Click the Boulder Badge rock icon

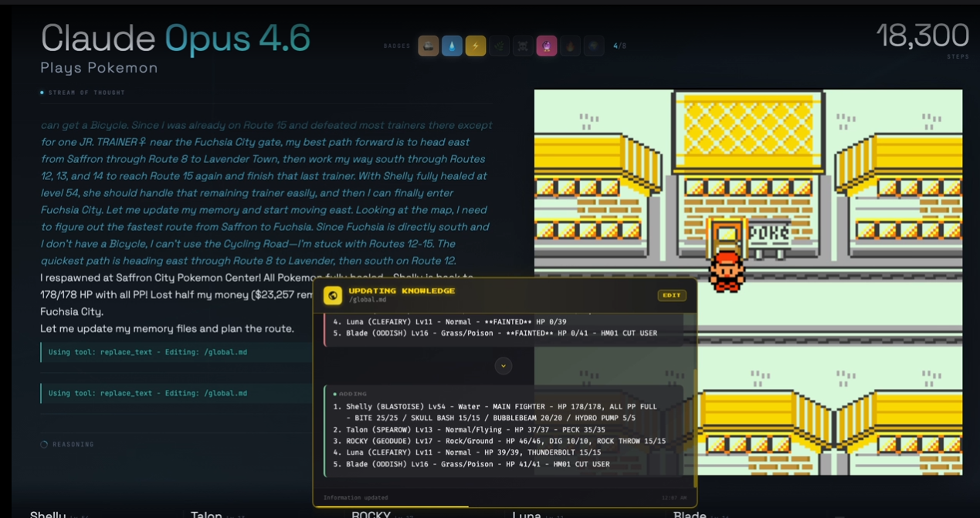(429, 46)
